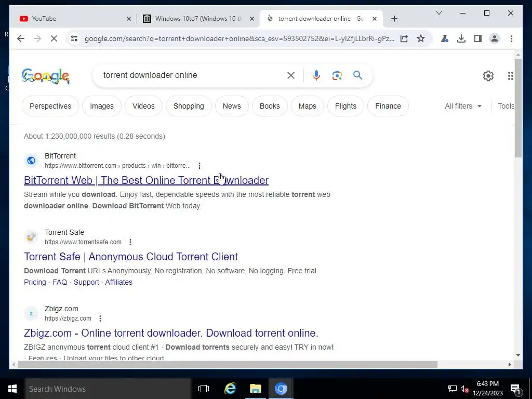This screenshot has height=399, width=532.
Task: Open File Explorer from taskbar
Action: tap(256, 389)
